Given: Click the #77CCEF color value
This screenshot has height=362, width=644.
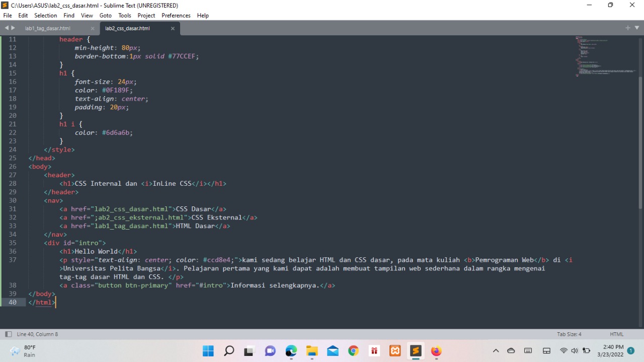Looking at the screenshot, I should [x=182, y=56].
